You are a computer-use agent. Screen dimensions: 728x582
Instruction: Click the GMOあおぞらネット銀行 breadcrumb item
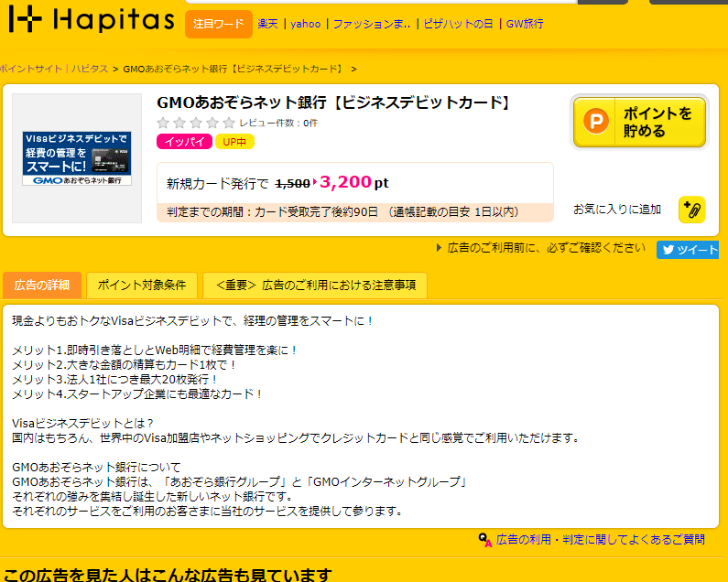234,69
